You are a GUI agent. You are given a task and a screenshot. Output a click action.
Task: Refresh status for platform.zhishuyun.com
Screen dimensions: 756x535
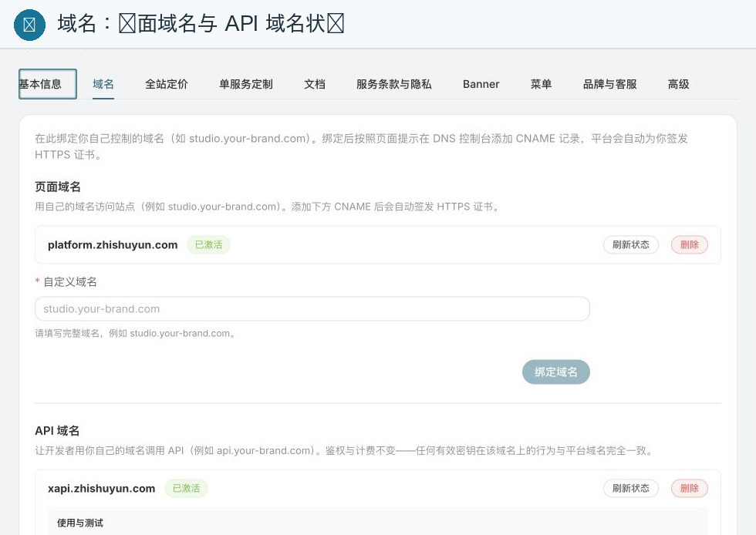tap(631, 245)
